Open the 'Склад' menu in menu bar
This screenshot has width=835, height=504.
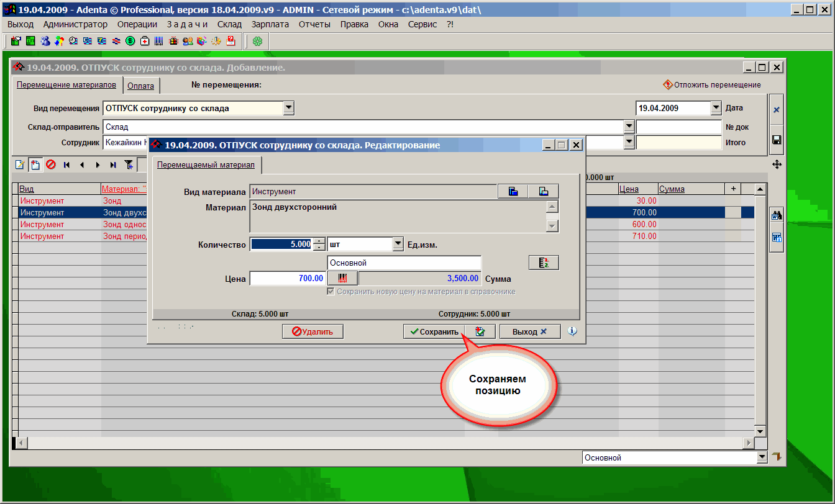point(230,24)
